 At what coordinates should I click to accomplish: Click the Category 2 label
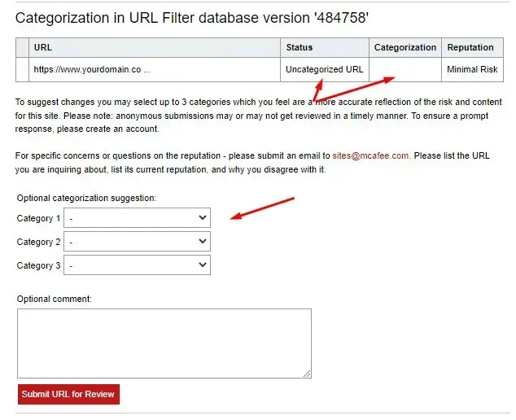[x=38, y=242]
